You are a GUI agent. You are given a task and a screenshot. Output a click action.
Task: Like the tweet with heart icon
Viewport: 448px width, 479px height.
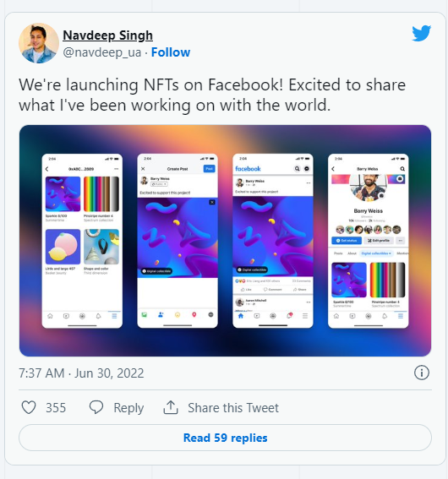pos(29,407)
